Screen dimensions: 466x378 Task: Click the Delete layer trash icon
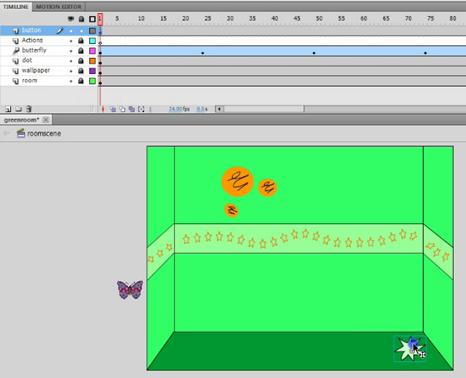pos(29,109)
